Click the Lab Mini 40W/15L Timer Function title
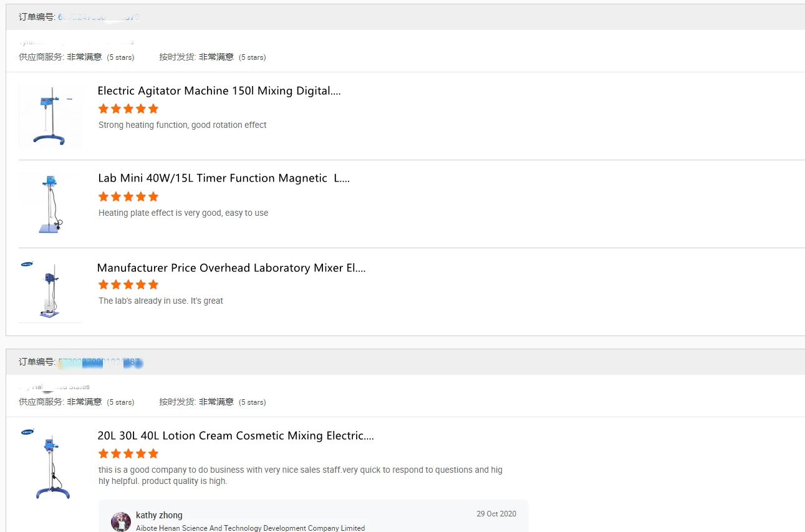Screen dimensions: 805x532 [223, 178]
